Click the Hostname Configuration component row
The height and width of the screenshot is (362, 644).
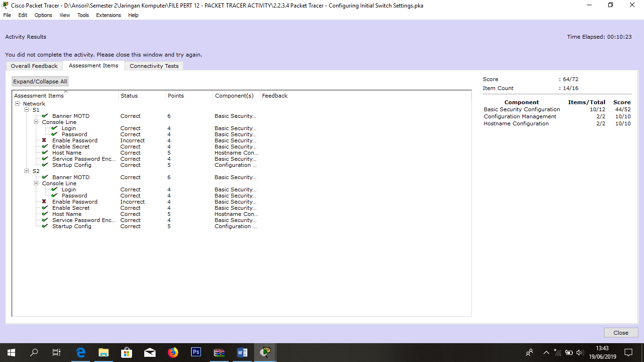tap(557, 123)
